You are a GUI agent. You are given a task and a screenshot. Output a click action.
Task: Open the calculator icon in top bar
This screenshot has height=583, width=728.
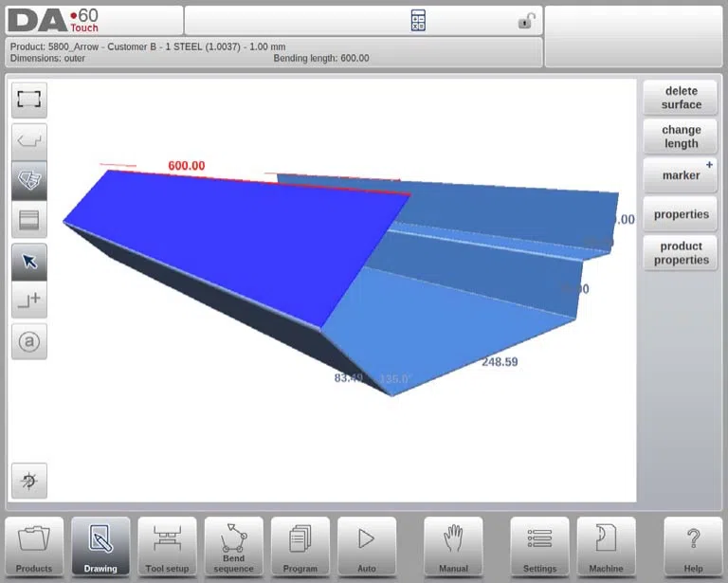coord(418,21)
